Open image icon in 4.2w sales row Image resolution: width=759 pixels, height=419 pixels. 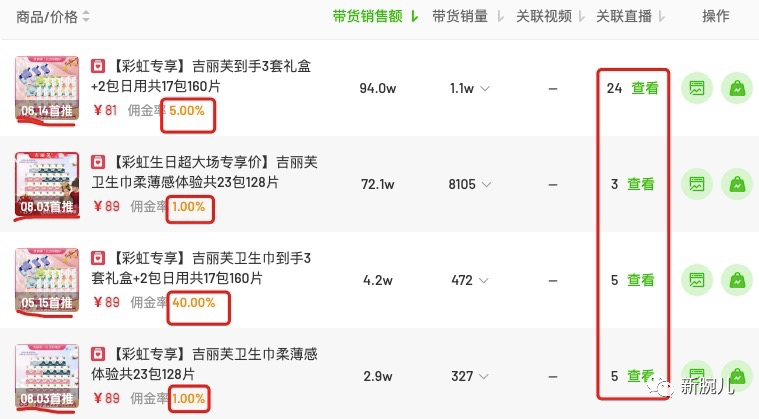pyautogui.click(x=697, y=280)
